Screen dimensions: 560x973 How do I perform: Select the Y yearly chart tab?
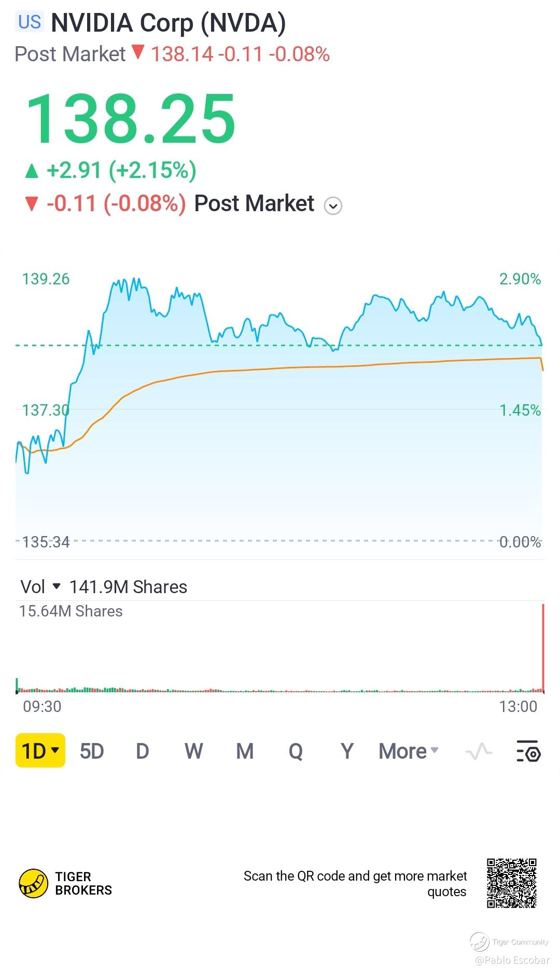point(347,751)
